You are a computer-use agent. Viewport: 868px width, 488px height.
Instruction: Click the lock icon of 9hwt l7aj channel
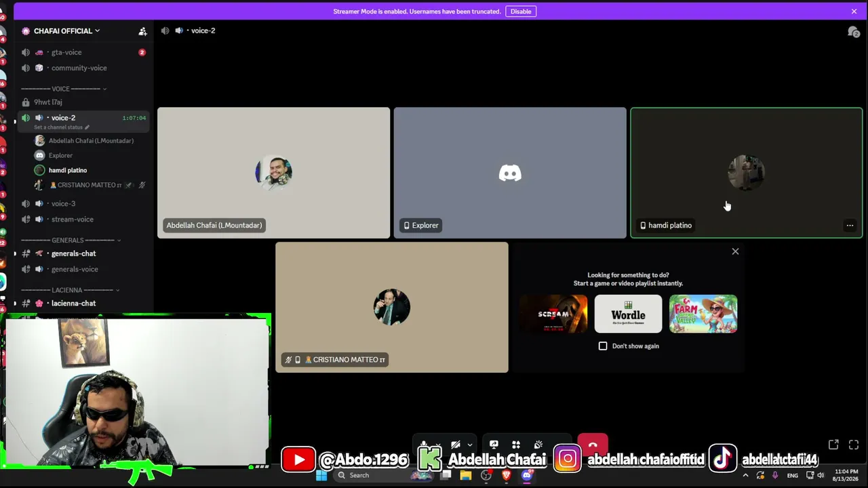[x=26, y=102]
